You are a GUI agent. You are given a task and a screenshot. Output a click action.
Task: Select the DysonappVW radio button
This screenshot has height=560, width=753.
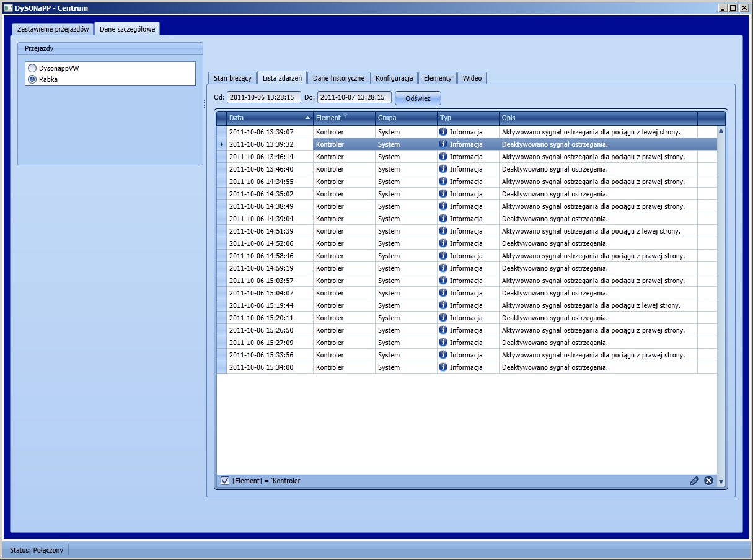[x=32, y=68]
